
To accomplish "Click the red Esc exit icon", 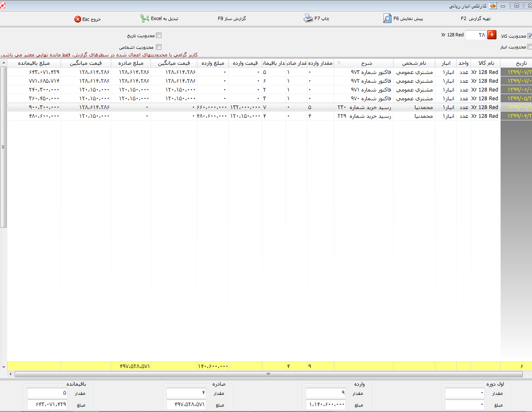I will (78, 19).
